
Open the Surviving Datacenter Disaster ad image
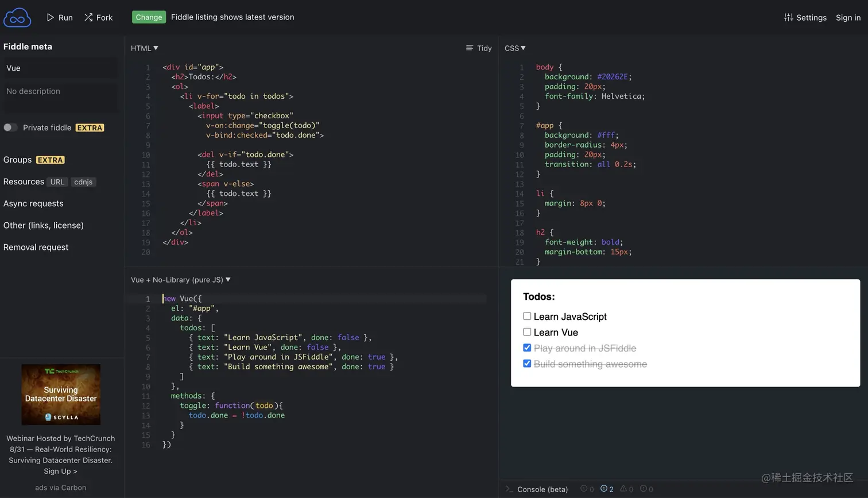[x=61, y=395]
